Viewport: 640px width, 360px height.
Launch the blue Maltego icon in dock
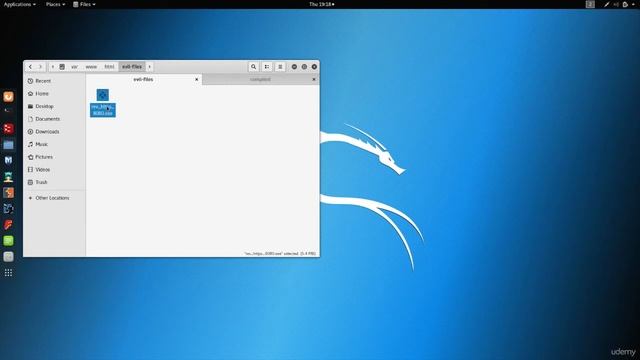[x=8, y=209]
